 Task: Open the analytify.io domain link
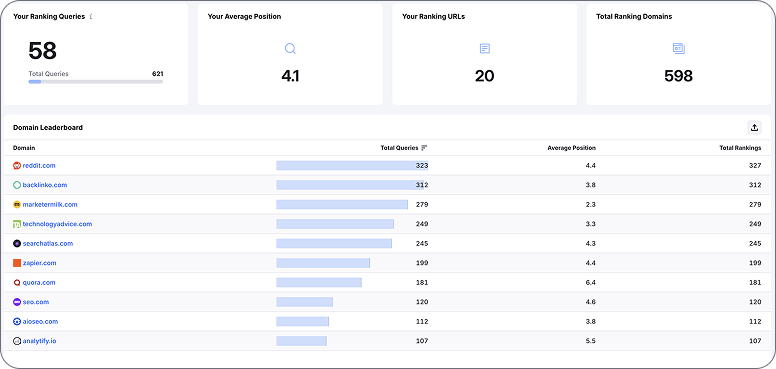tap(40, 341)
